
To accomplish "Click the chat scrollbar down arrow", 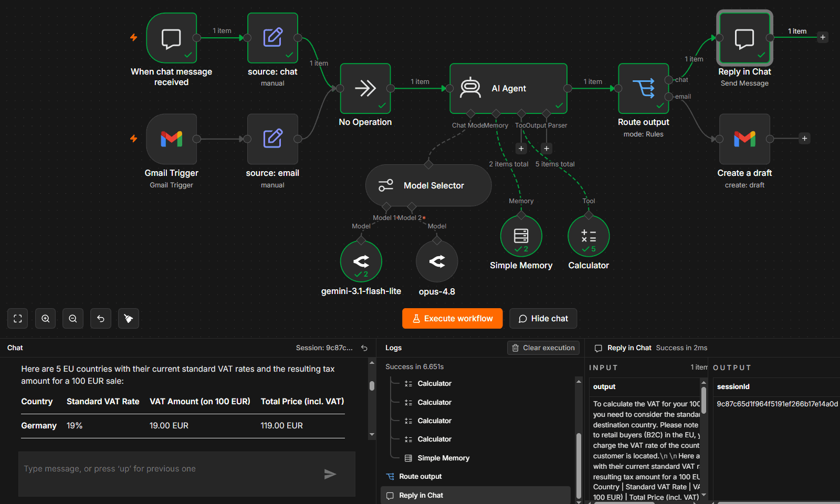I will pos(372,435).
